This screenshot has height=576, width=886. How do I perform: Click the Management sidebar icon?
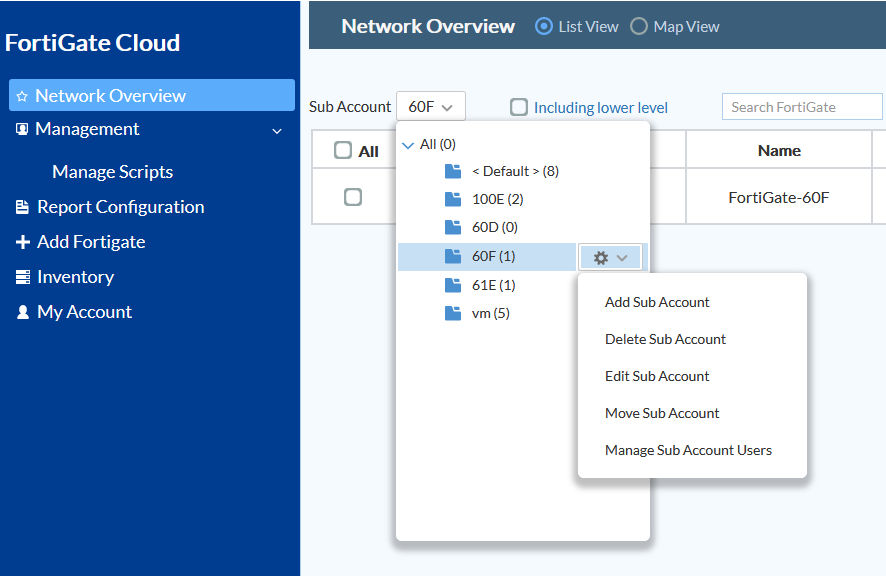22,129
